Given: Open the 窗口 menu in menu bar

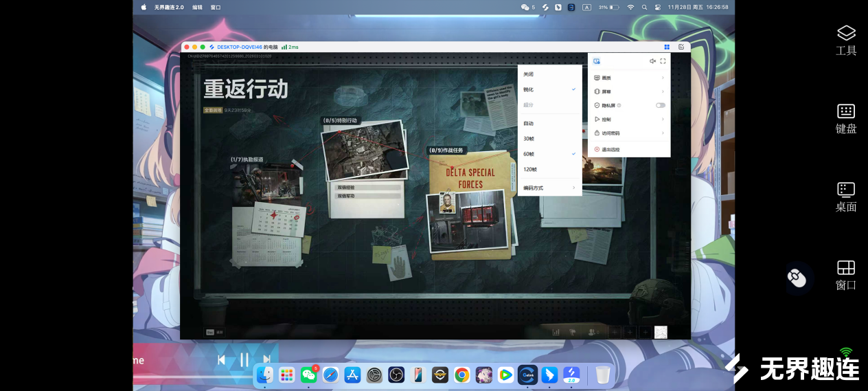Looking at the screenshot, I should [216, 7].
